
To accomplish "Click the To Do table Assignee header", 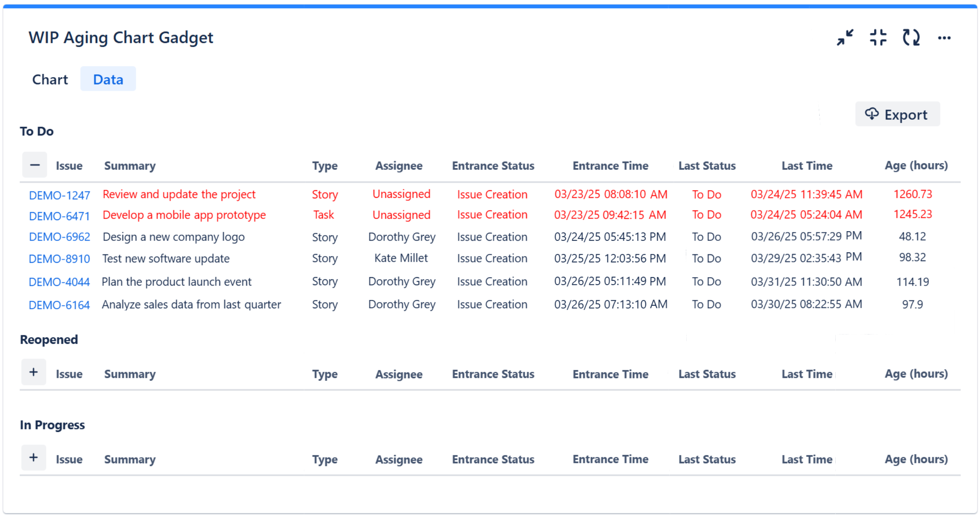I will (x=399, y=166).
